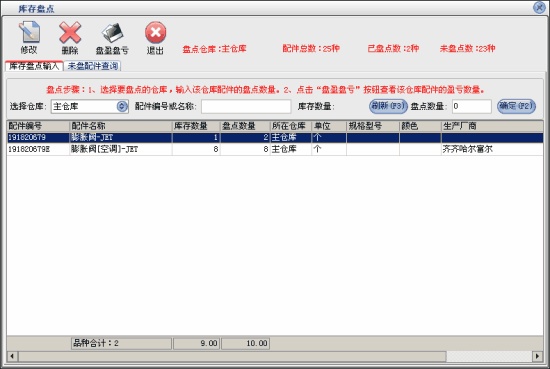Click the 10.00 total in the footer

(x=246, y=343)
